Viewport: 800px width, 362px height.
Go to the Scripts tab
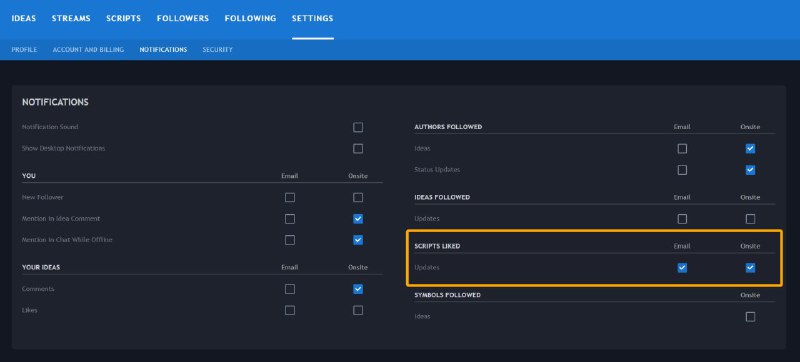click(x=123, y=18)
